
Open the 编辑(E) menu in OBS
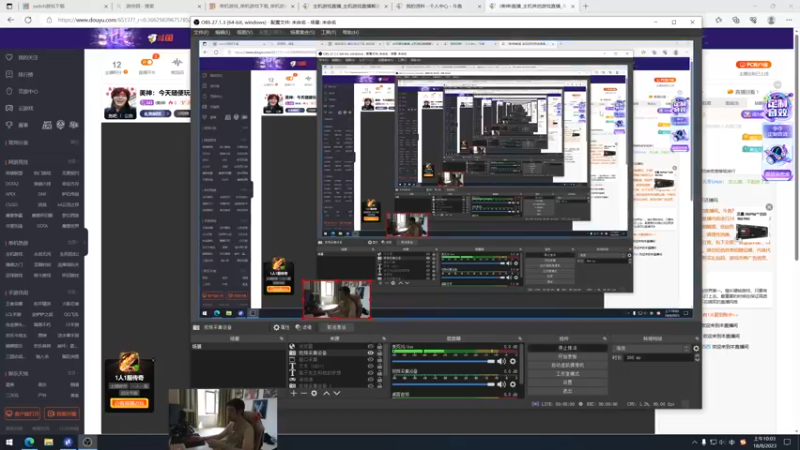tap(222, 33)
